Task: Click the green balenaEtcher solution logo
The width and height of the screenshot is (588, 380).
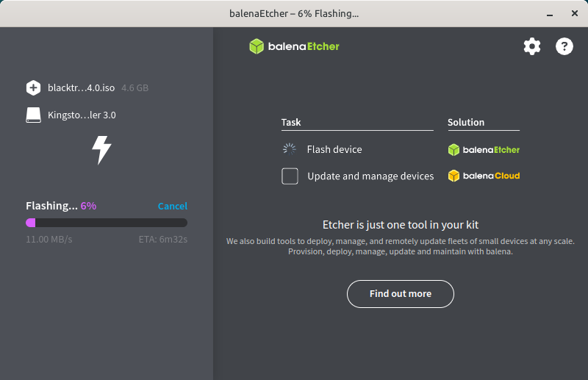Action: coord(484,150)
